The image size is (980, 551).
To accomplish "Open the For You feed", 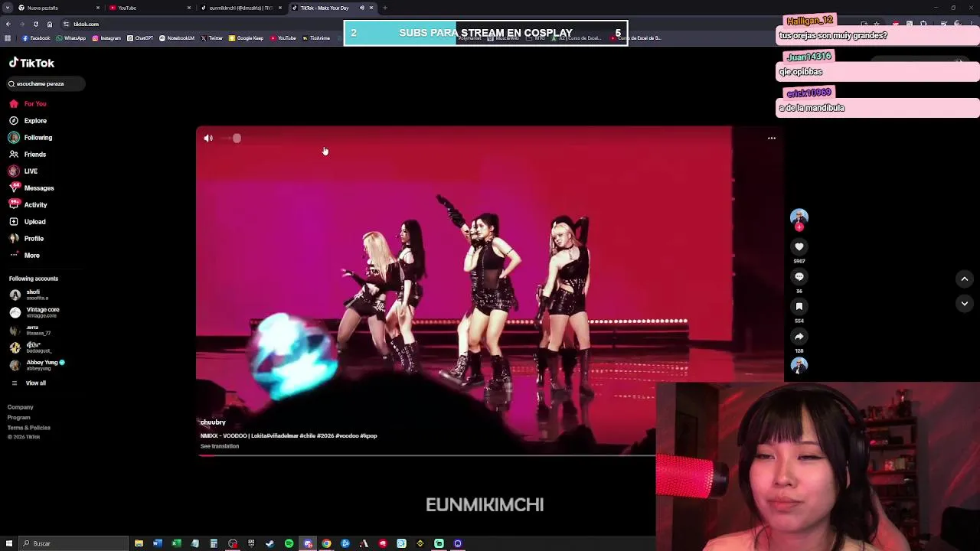I will coord(28,103).
